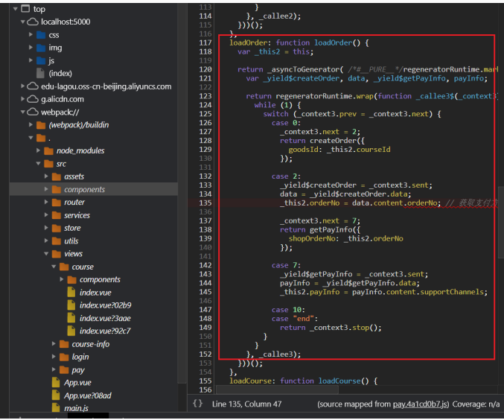Click line number 117 in the gutter

coord(205,42)
